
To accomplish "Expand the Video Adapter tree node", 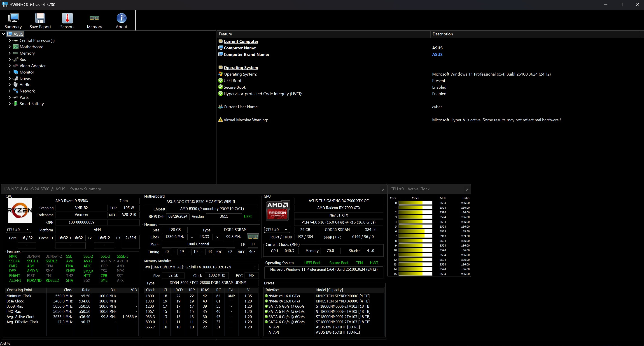I will tap(9, 66).
